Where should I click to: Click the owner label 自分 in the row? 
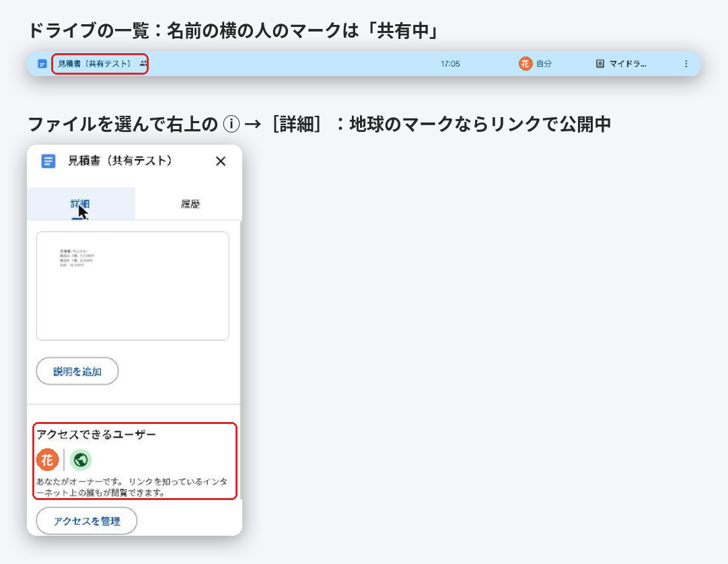point(544,64)
